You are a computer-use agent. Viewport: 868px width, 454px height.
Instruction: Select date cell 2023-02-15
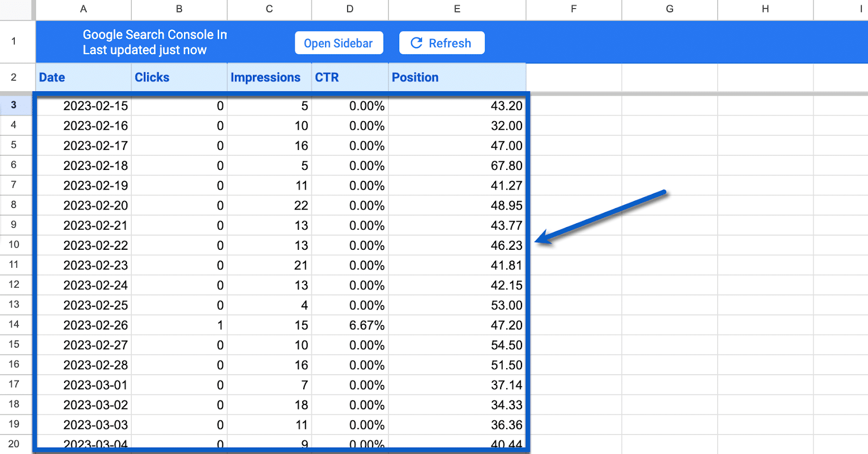pos(84,106)
